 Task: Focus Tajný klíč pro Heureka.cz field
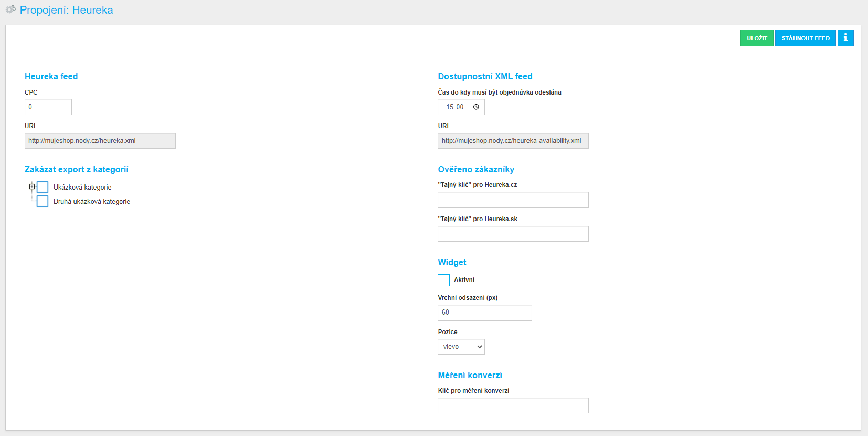[513, 200]
